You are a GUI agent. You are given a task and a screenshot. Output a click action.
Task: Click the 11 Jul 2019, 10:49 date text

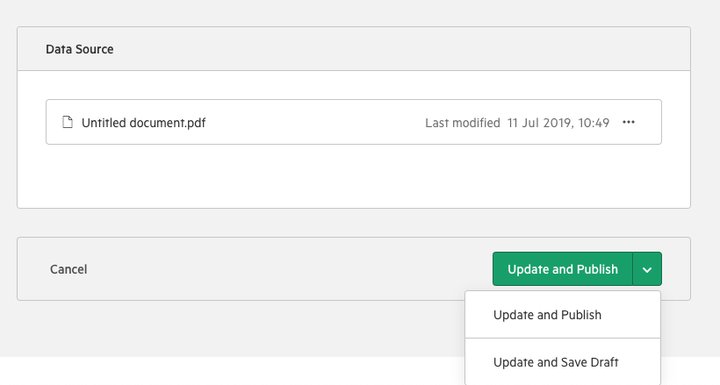(x=558, y=123)
